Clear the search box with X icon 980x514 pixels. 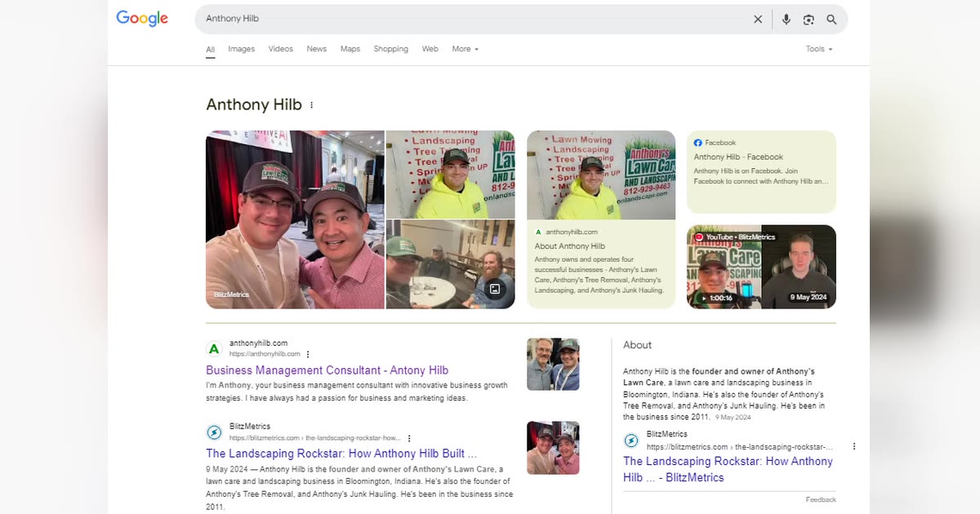point(758,20)
